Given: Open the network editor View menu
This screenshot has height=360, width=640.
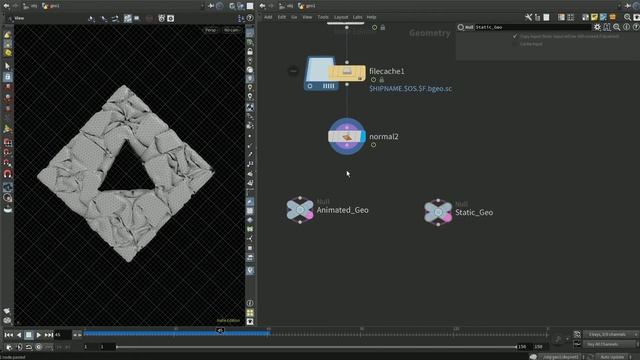Looking at the screenshot, I should pos(307,17).
